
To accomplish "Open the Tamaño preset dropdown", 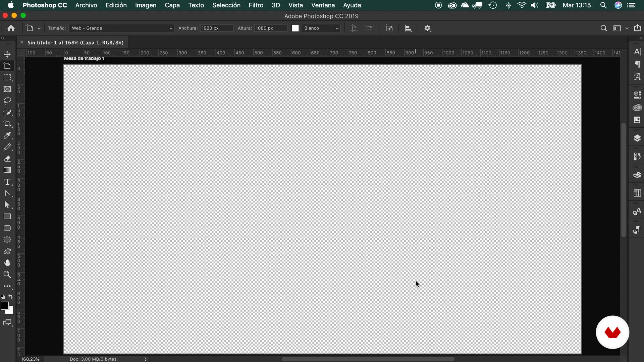I will pyautogui.click(x=121, y=28).
